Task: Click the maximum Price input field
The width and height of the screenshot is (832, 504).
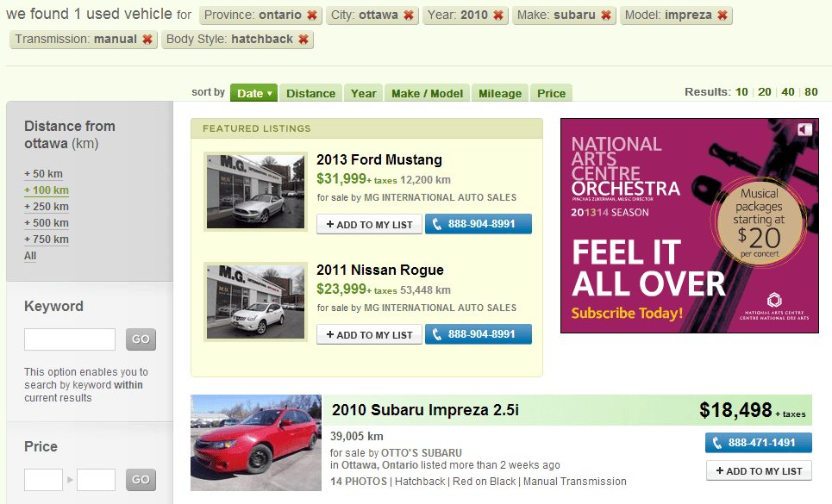Action: point(96,480)
